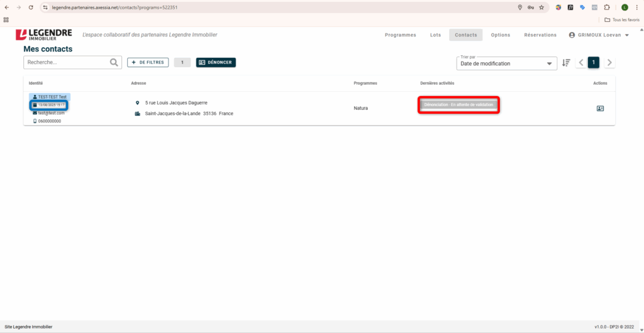Toggle sort order direction icon
This screenshot has height=333, width=644.
point(566,63)
